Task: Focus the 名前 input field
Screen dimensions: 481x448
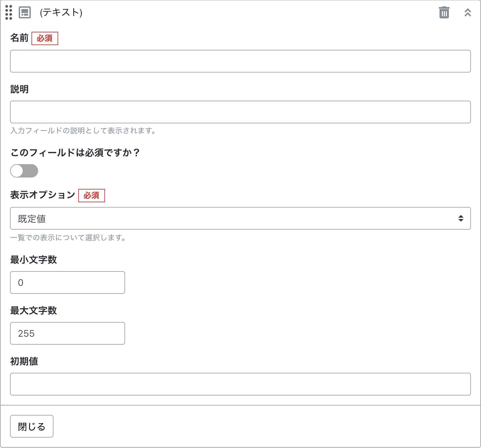Action: (240, 61)
